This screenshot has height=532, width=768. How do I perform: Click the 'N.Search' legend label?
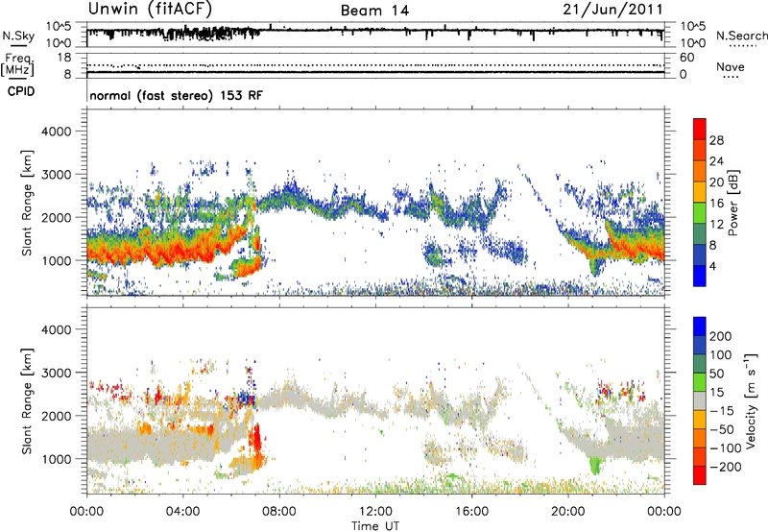tap(742, 36)
